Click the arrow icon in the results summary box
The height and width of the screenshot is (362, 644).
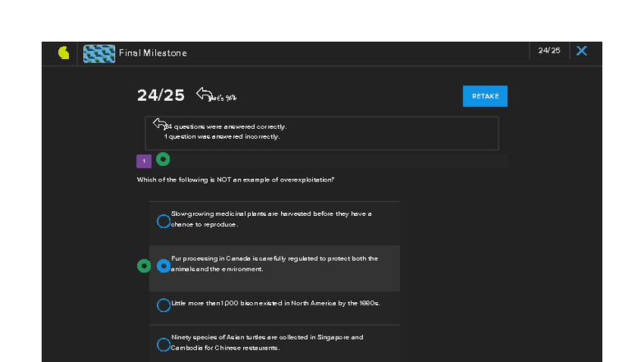(x=161, y=125)
